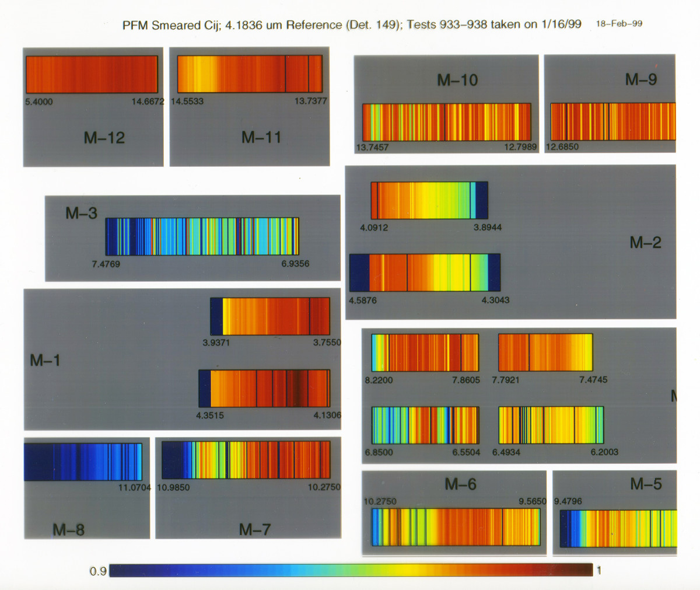Click the M-5 color strip
The height and width of the screenshot is (590, 700).
click(x=618, y=529)
